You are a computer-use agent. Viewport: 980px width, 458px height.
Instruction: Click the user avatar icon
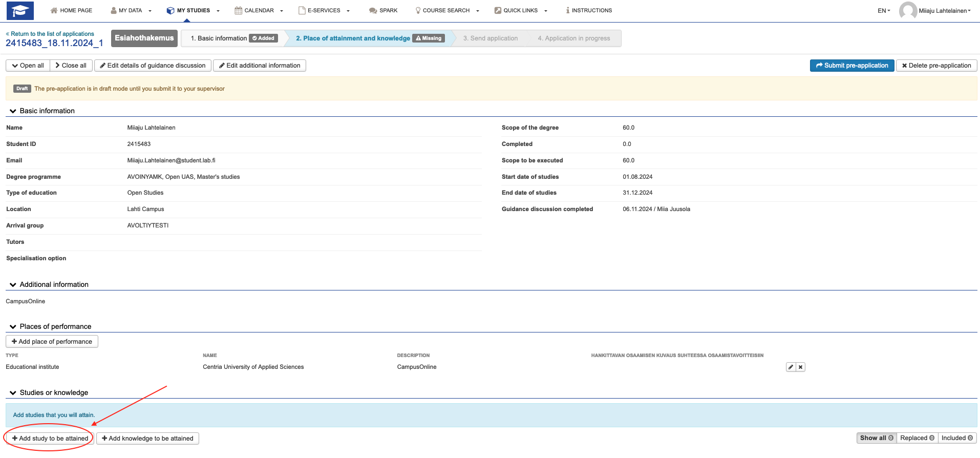point(908,11)
